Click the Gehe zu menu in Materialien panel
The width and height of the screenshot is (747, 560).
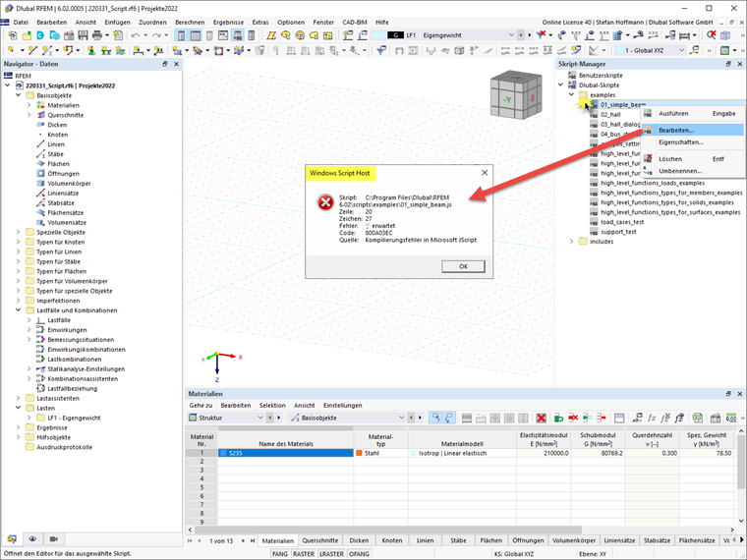click(x=201, y=405)
